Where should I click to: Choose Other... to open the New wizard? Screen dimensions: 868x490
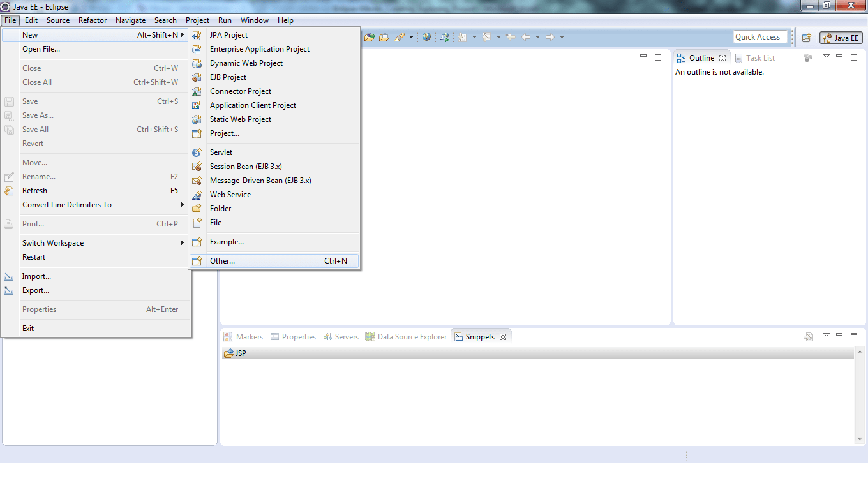pos(222,260)
